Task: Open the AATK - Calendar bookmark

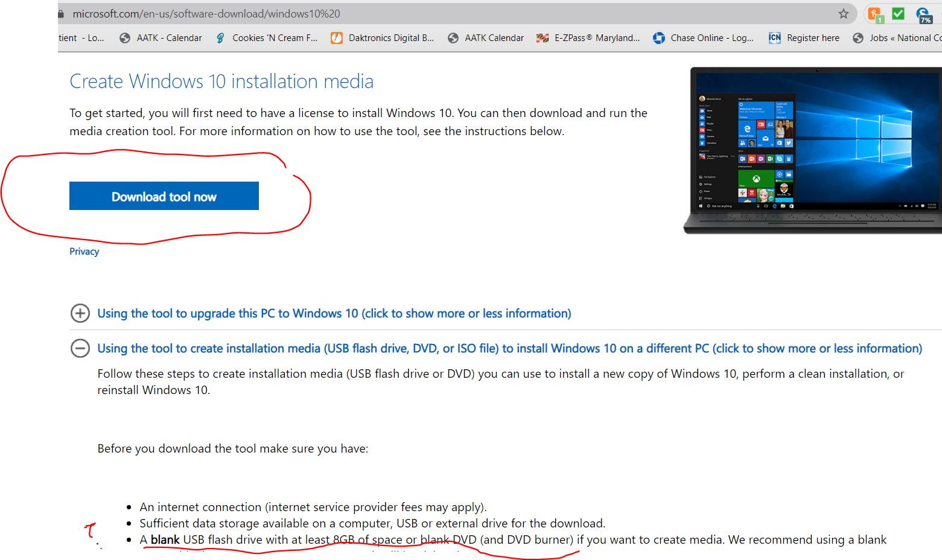Action: point(161,38)
